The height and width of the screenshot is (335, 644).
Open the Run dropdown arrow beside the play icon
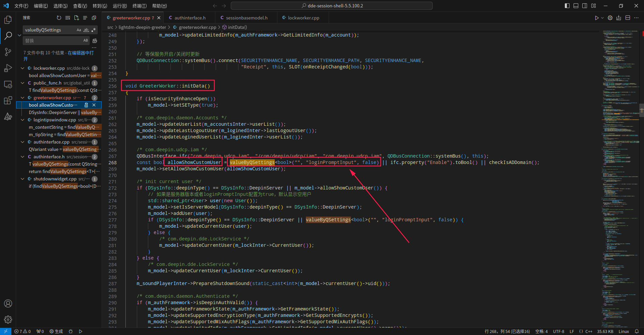602,18
